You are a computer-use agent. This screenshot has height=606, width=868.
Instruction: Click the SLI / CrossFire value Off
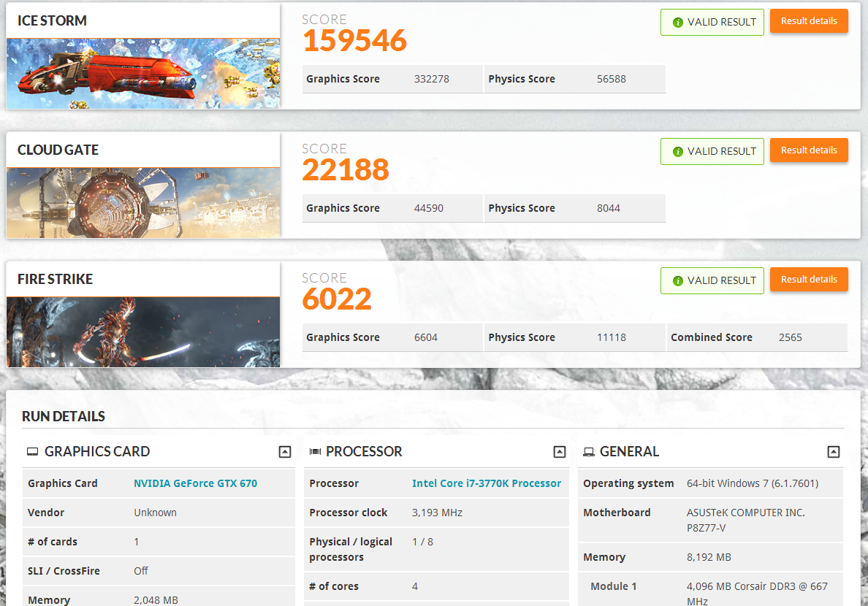(140, 571)
